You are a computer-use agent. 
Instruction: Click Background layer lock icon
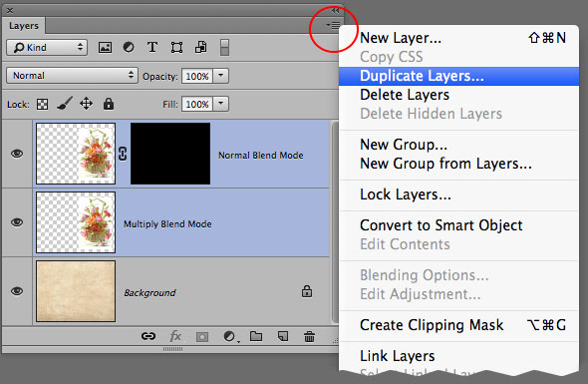307,291
